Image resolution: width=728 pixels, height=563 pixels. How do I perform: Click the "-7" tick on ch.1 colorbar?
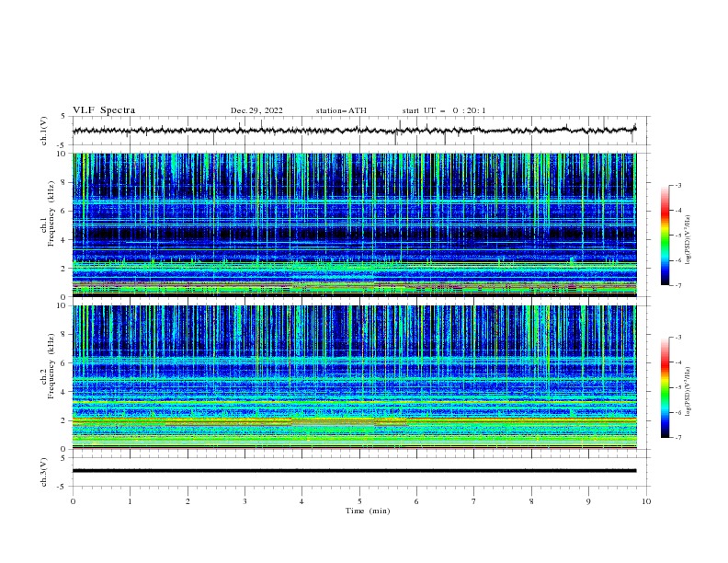(x=678, y=286)
